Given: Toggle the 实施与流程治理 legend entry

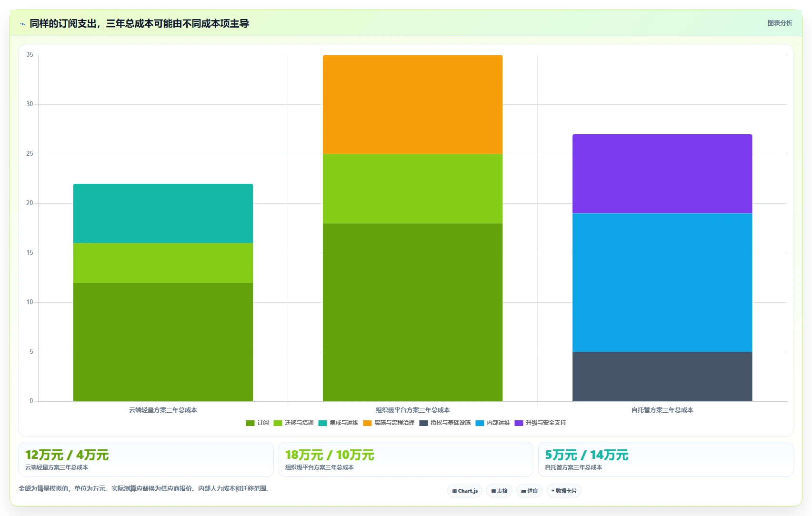Looking at the screenshot, I should pyautogui.click(x=389, y=423).
